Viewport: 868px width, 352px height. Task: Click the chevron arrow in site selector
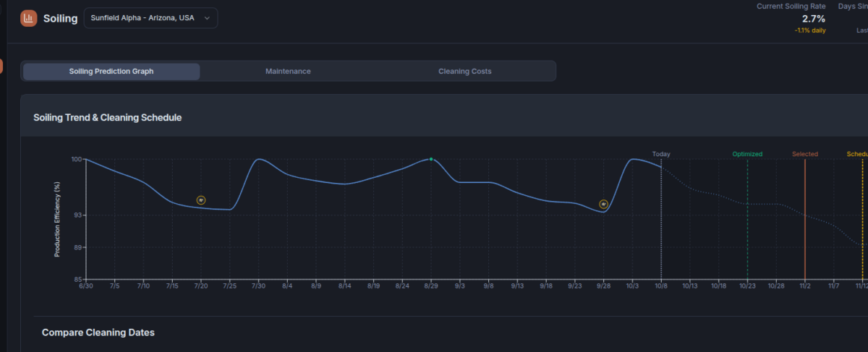pyautogui.click(x=208, y=18)
